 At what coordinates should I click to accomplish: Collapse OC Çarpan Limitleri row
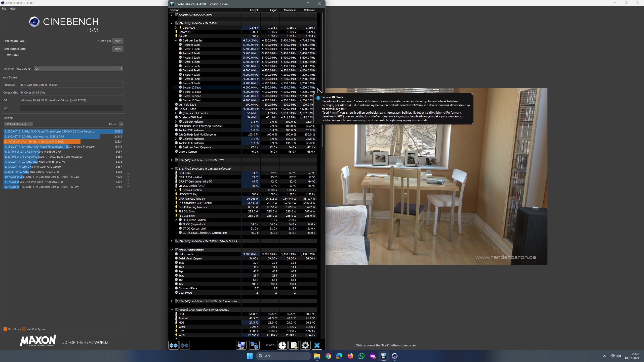click(x=176, y=220)
